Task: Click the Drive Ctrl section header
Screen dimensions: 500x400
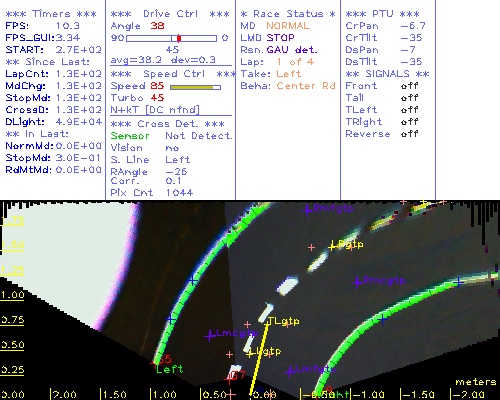Action: point(170,14)
